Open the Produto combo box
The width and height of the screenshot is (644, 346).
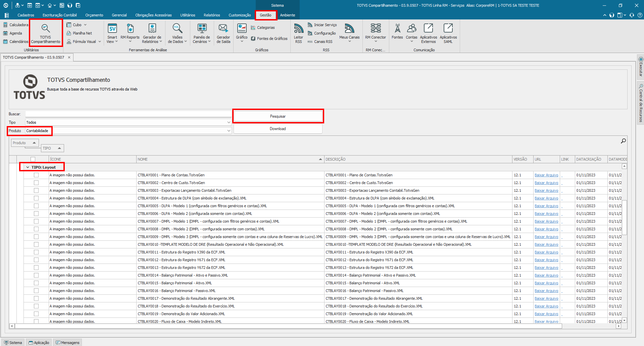point(129,131)
